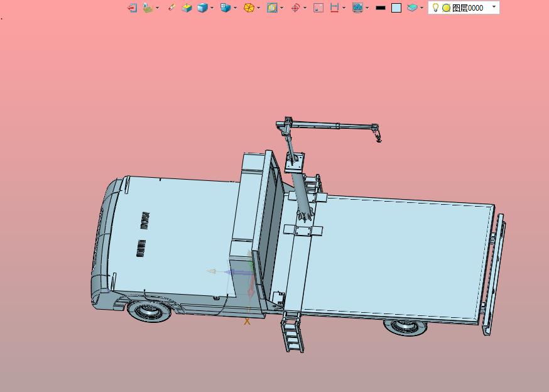Click the yellow-top box view icon
549x392 pixels.
pyautogui.click(x=187, y=8)
